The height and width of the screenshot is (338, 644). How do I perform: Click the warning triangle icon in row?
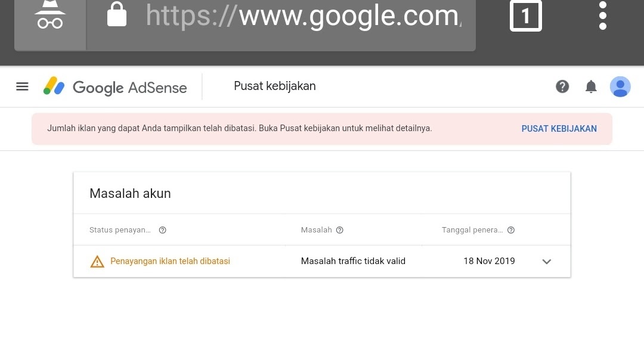(97, 261)
